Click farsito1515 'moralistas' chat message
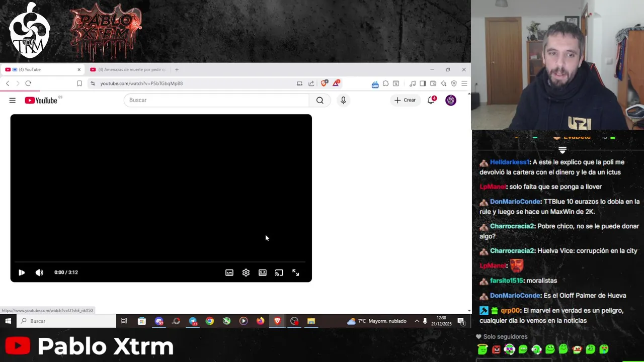 [x=518, y=281]
